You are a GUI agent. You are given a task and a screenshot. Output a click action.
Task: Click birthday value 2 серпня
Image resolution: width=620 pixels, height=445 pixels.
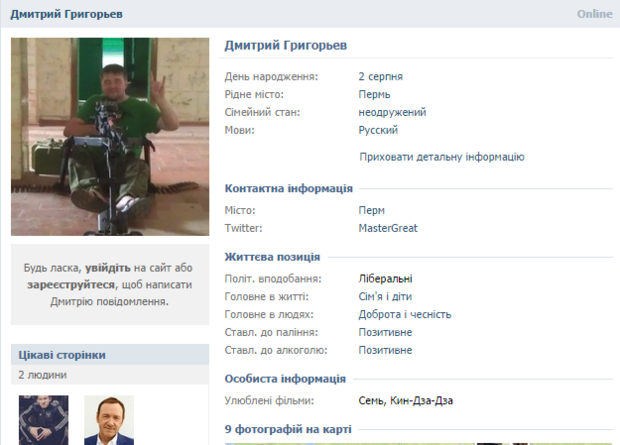point(380,76)
